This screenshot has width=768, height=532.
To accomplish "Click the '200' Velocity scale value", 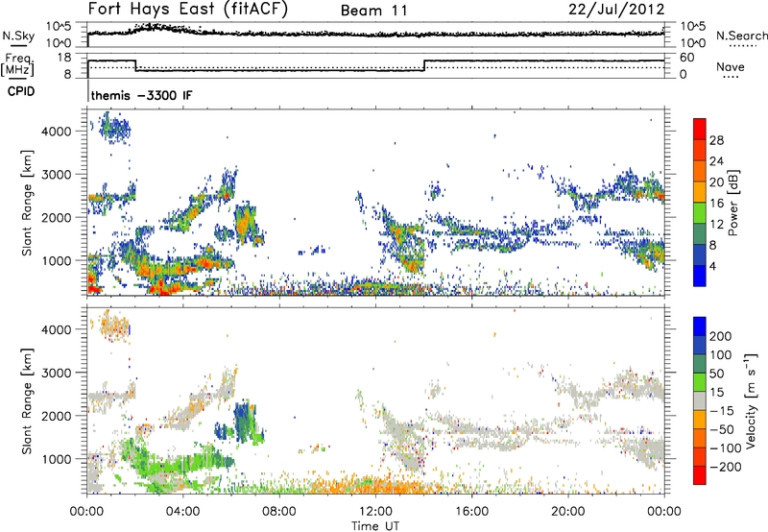I will pos(721,336).
